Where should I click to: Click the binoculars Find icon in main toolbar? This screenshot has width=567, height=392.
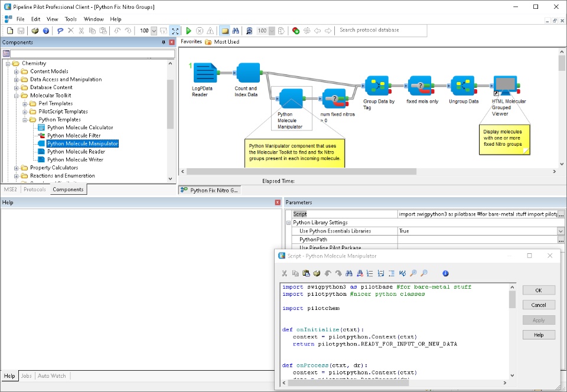coord(234,31)
